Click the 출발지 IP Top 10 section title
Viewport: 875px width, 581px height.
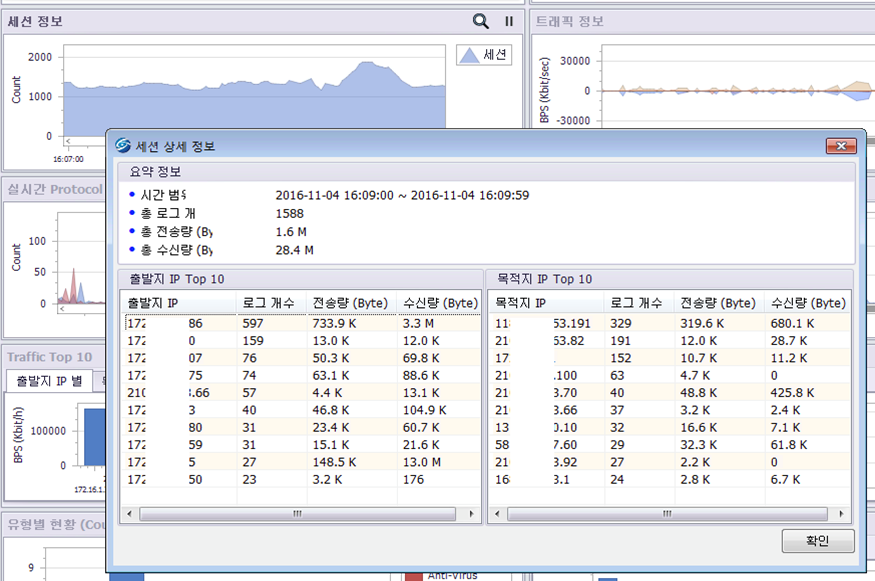pyautogui.click(x=176, y=279)
